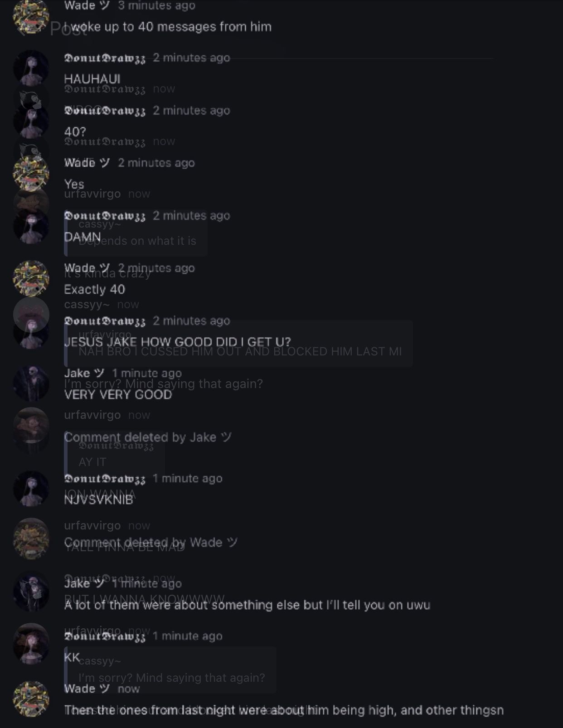Open Wade's username above the last night comment
The height and width of the screenshot is (728, 563).
(87, 689)
